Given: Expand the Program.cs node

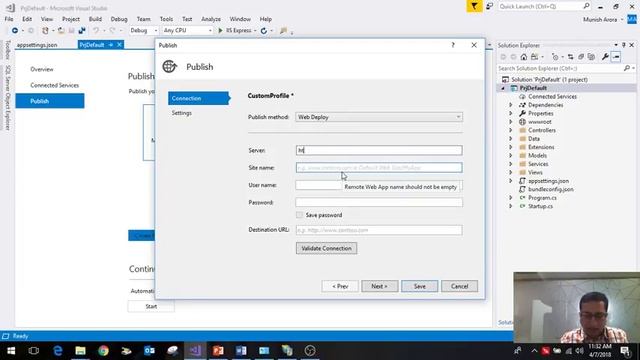Looking at the screenshot, I should coord(511,198).
